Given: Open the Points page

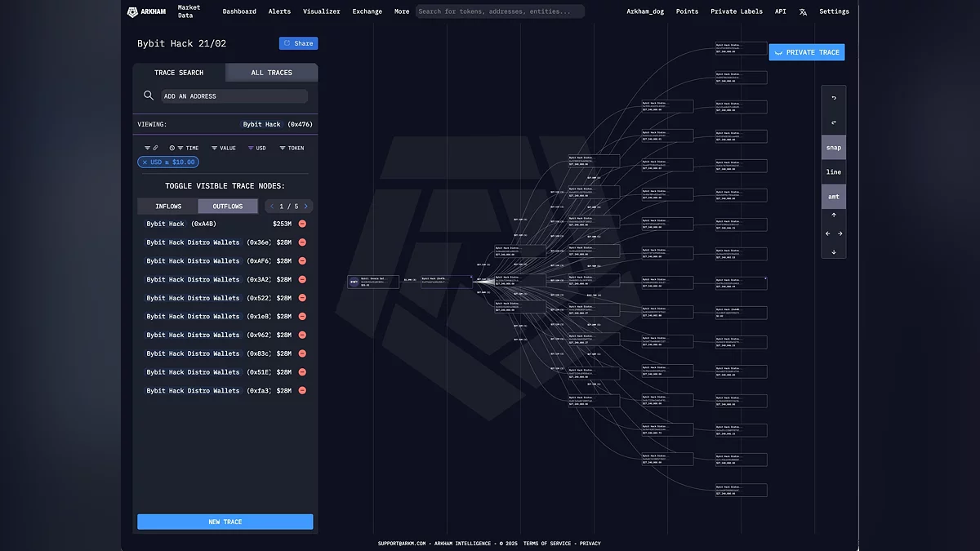Looking at the screenshot, I should (687, 11).
